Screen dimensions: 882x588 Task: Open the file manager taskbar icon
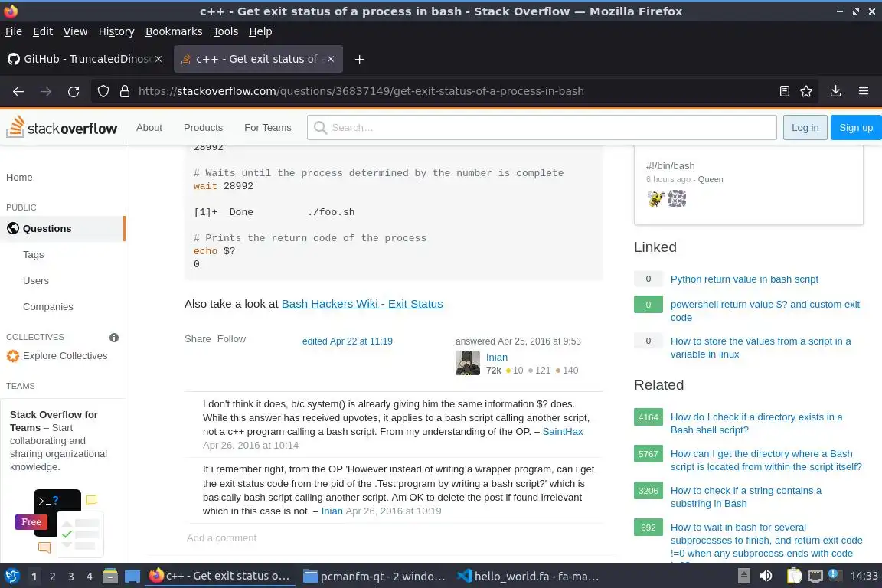(x=110, y=577)
